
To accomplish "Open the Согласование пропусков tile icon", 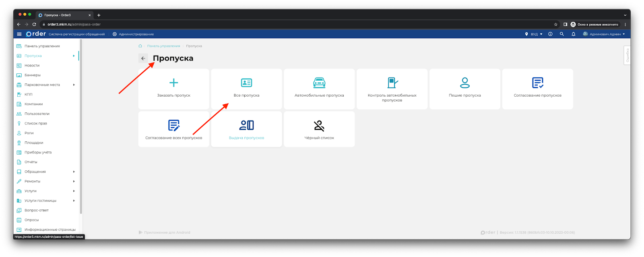I will click(x=537, y=83).
